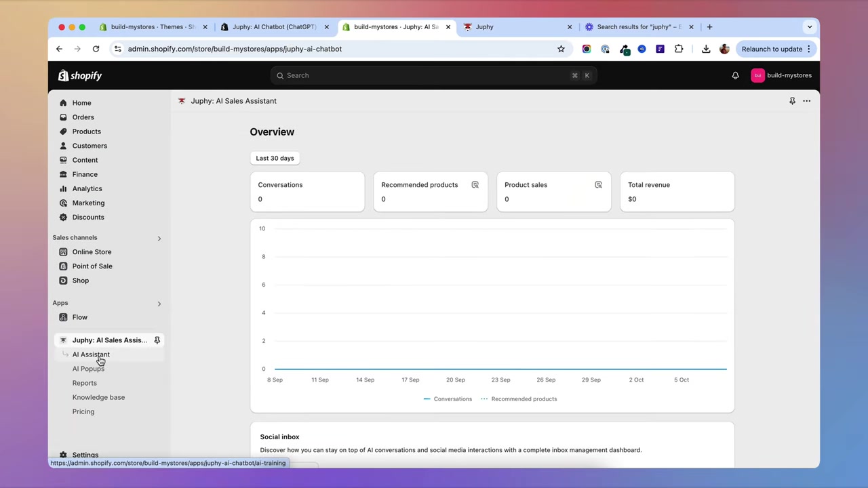Go back in browser history
Viewport: 868px width, 488px height.
point(59,49)
